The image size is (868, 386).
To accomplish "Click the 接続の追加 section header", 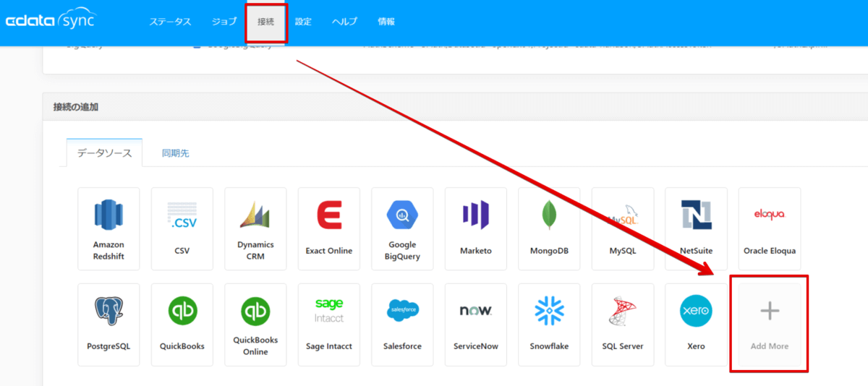I will pos(76,107).
